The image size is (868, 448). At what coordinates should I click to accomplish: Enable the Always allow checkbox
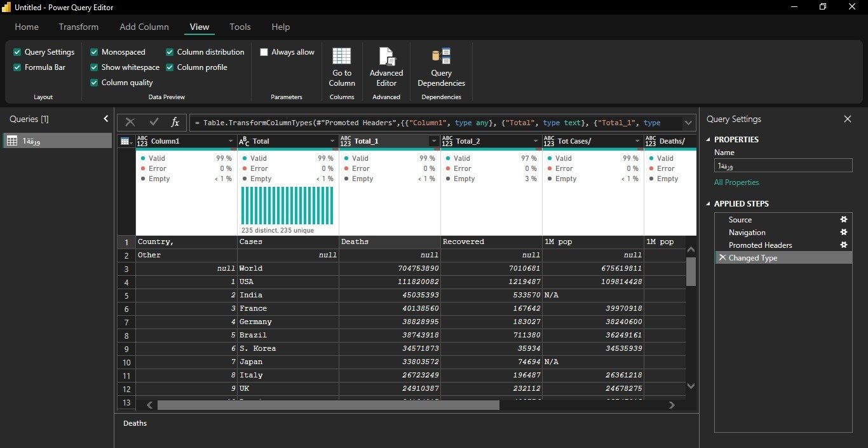264,52
